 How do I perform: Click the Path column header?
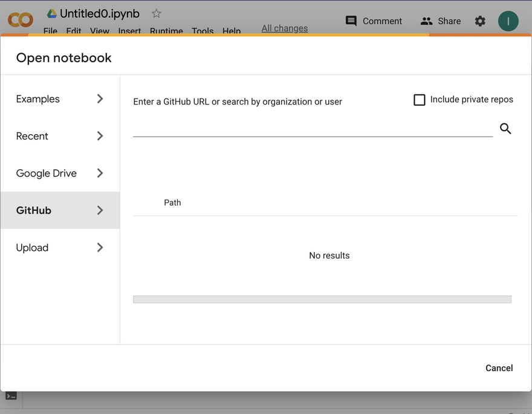(x=172, y=202)
